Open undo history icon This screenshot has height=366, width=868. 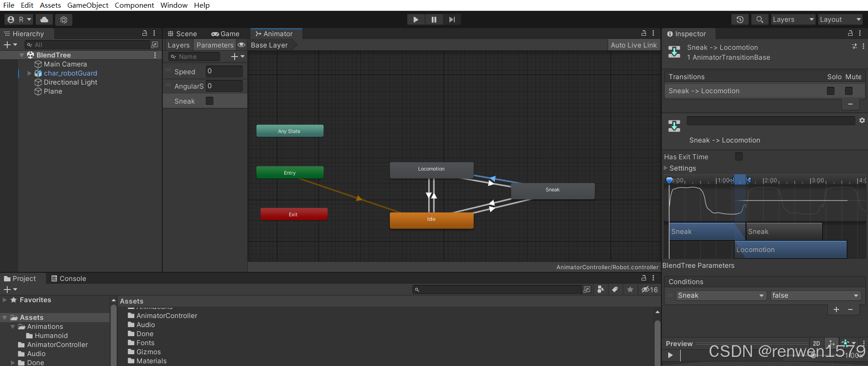coord(740,19)
